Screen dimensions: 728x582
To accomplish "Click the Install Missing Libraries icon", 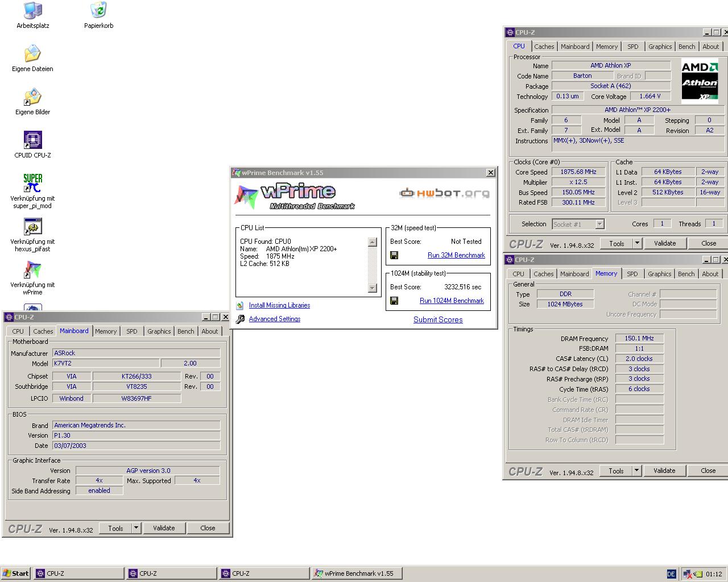I will pyautogui.click(x=240, y=305).
